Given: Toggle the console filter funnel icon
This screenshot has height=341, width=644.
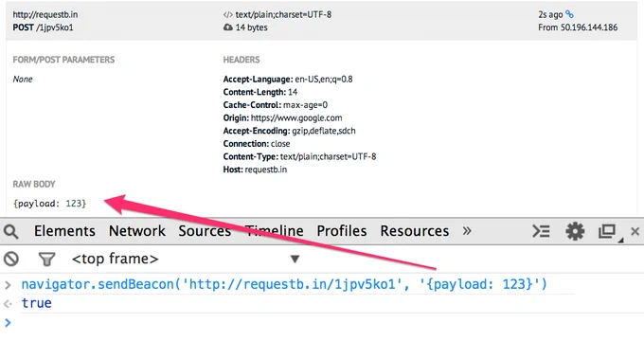Looking at the screenshot, I should pyautogui.click(x=46, y=260).
